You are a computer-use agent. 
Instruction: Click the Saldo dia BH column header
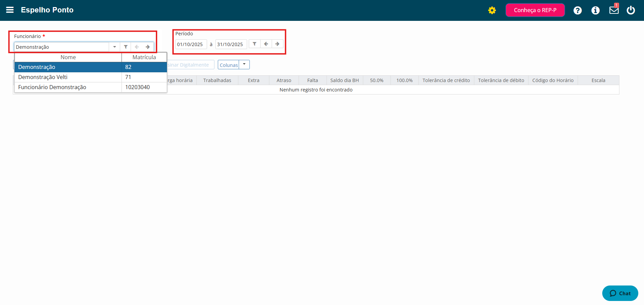[344, 80]
